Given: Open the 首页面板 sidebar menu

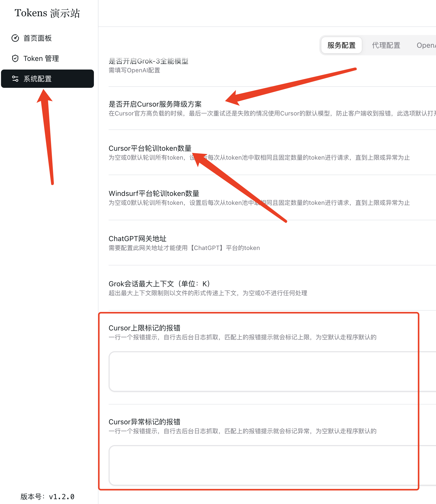Looking at the screenshot, I should tap(47, 38).
